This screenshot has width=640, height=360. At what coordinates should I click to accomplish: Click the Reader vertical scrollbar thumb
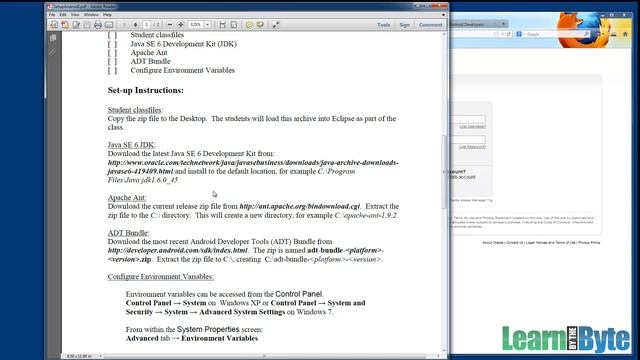444,171
